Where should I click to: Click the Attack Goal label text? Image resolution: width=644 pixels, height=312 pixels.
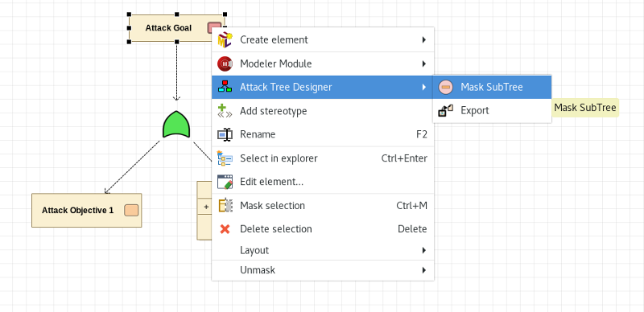[168, 28]
